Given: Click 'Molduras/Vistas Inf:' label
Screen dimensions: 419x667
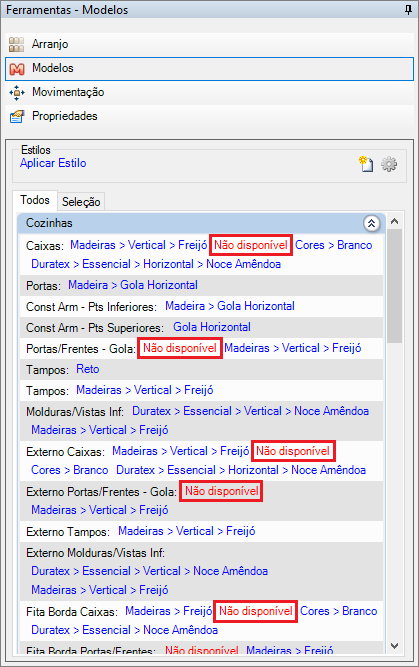Looking at the screenshot, I should click(x=75, y=412).
